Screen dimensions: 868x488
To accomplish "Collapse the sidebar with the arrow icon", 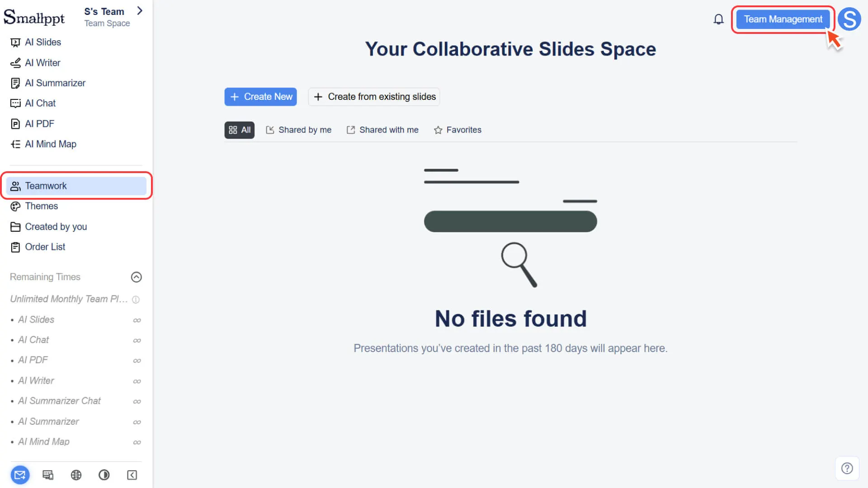I will pos(132,475).
